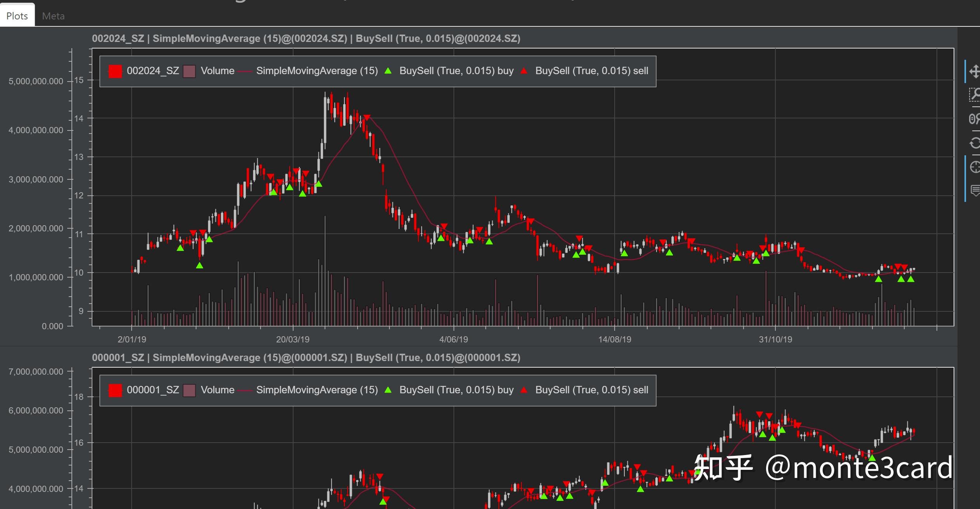Image resolution: width=980 pixels, height=509 pixels.
Task: Enable the Crosshair tool
Action: pyautogui.click(x=975, y=168)
